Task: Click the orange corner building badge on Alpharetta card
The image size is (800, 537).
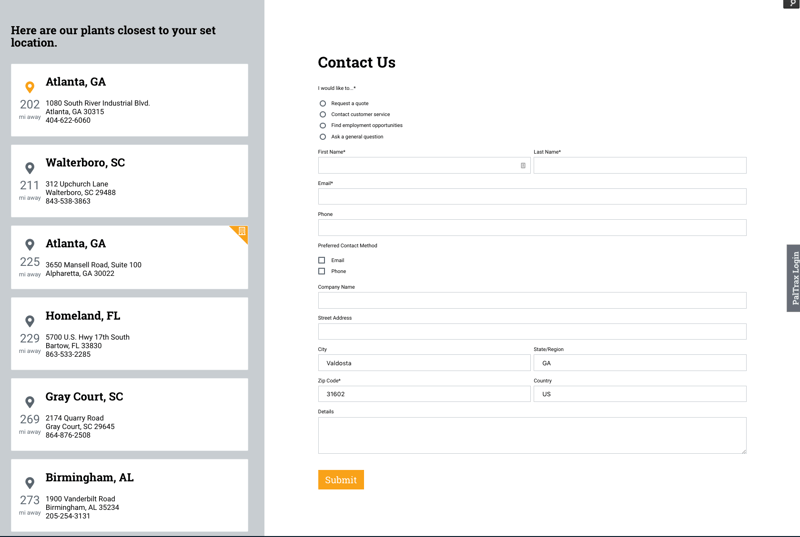Action: [x=241, y=232]
